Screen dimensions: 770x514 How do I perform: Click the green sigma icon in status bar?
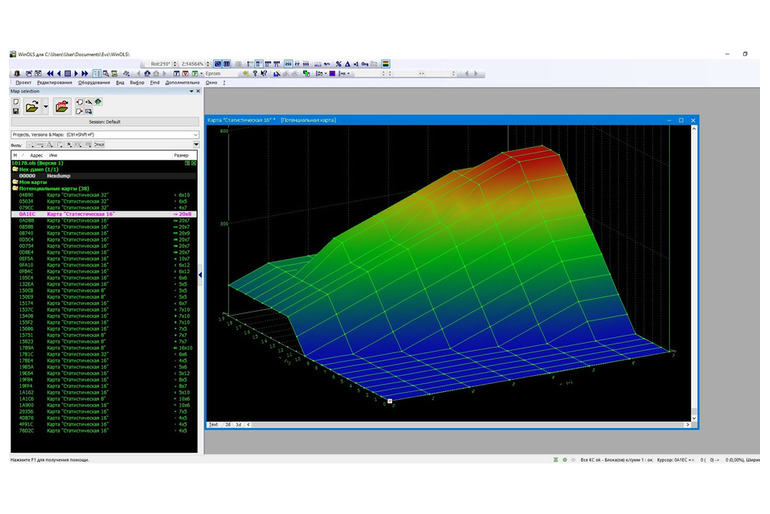(x=555, y=460)
